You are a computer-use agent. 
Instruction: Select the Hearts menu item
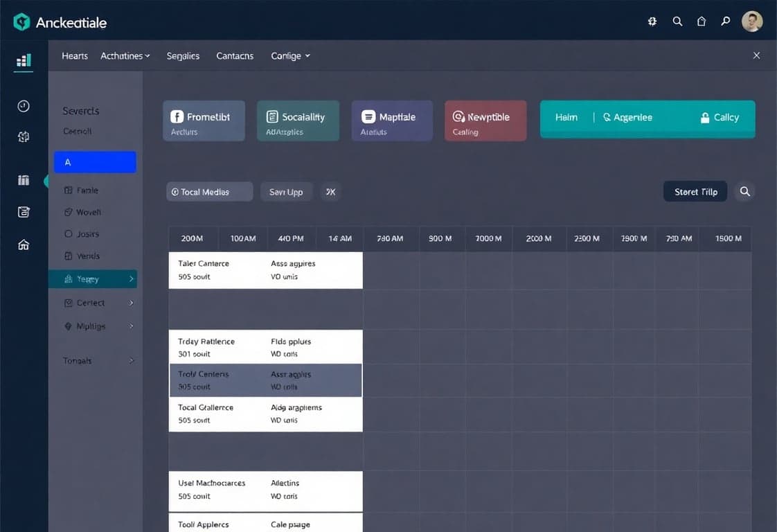tap(74, 55)
